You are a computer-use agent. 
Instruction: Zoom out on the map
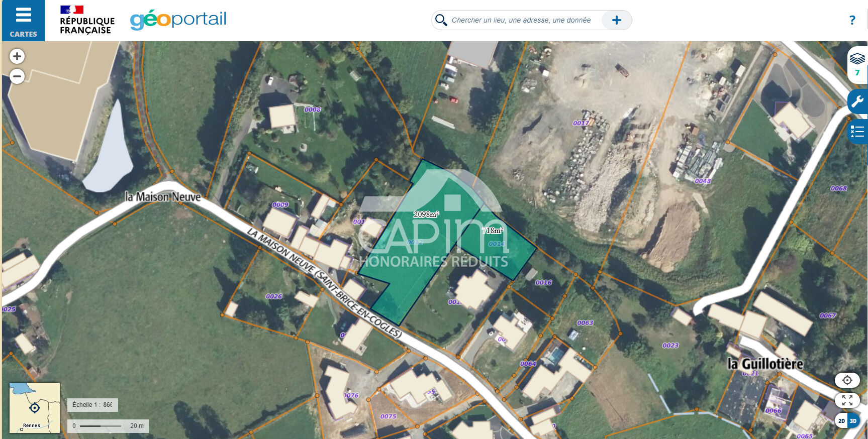(x=17, y=76)
